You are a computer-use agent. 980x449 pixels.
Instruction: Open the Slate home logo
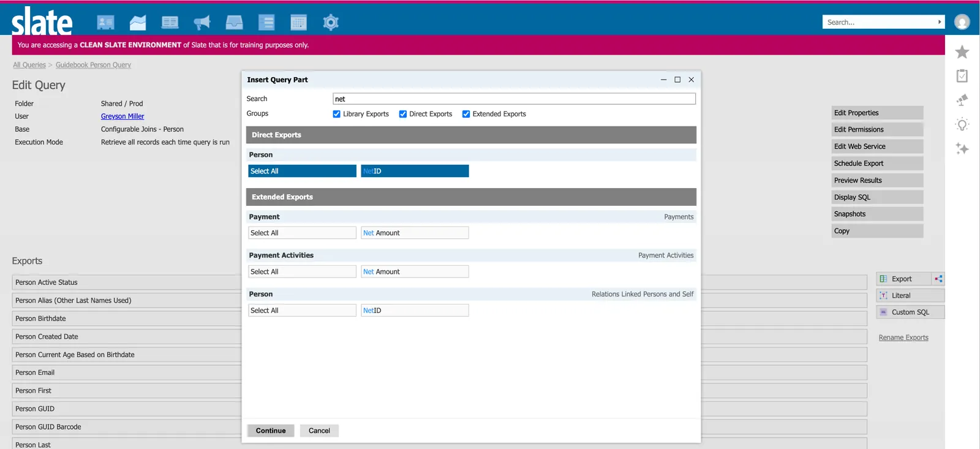click(x=42, y=21)
